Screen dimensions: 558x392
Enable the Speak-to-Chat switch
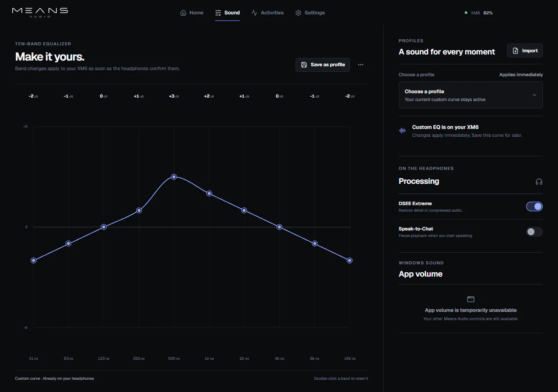click(x=534, y=232)
